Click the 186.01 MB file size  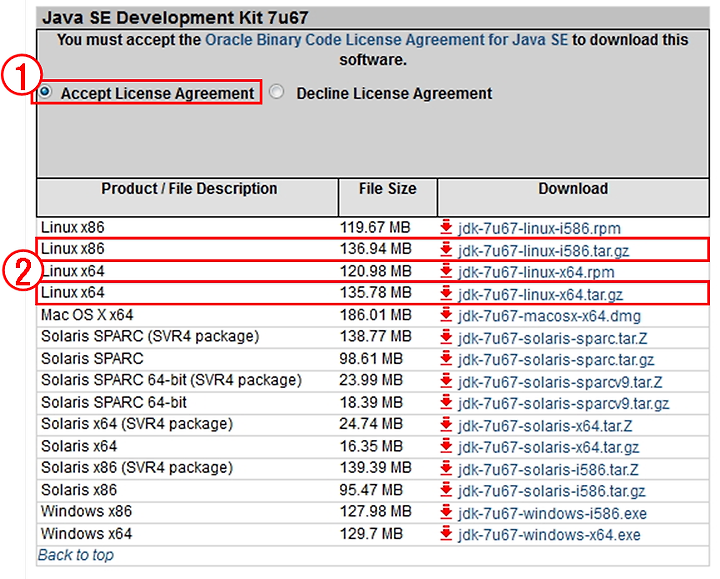376,315
